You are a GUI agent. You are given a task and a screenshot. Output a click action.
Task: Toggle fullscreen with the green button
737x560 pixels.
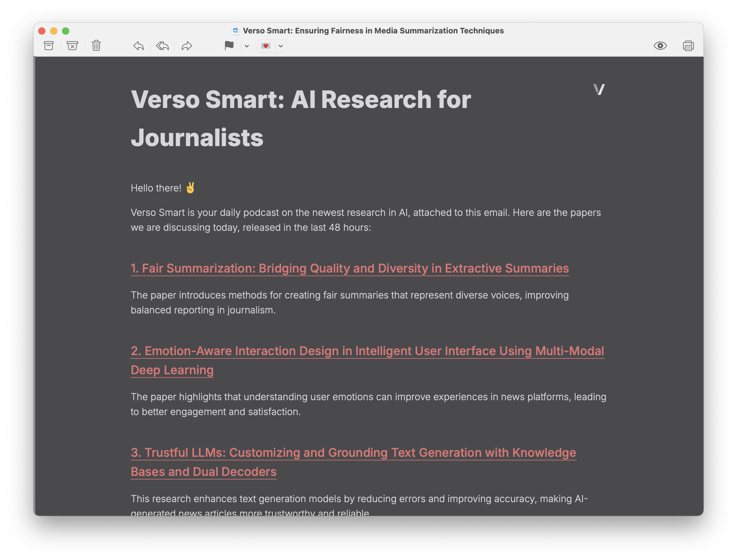[x=66, y=31]
